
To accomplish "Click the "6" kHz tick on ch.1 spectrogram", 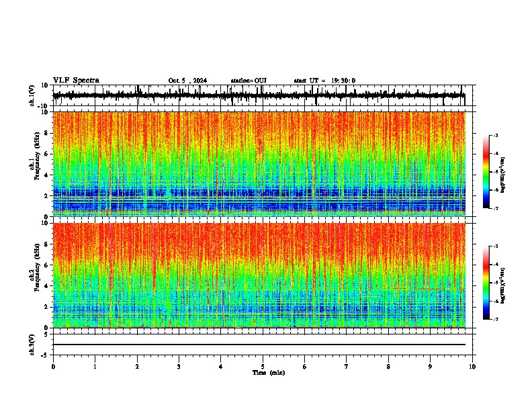I will (47, 154).
